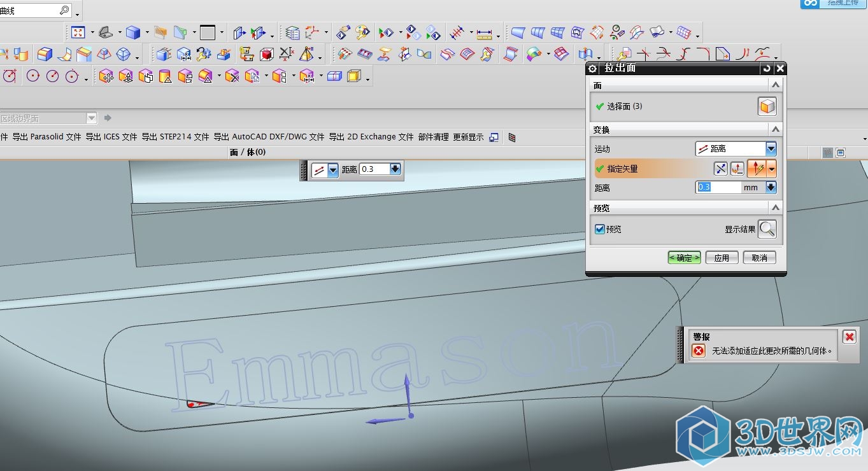The image size is (868, 471).
Task: Select the circle with center point icon
Action: (x=32, y=76)
